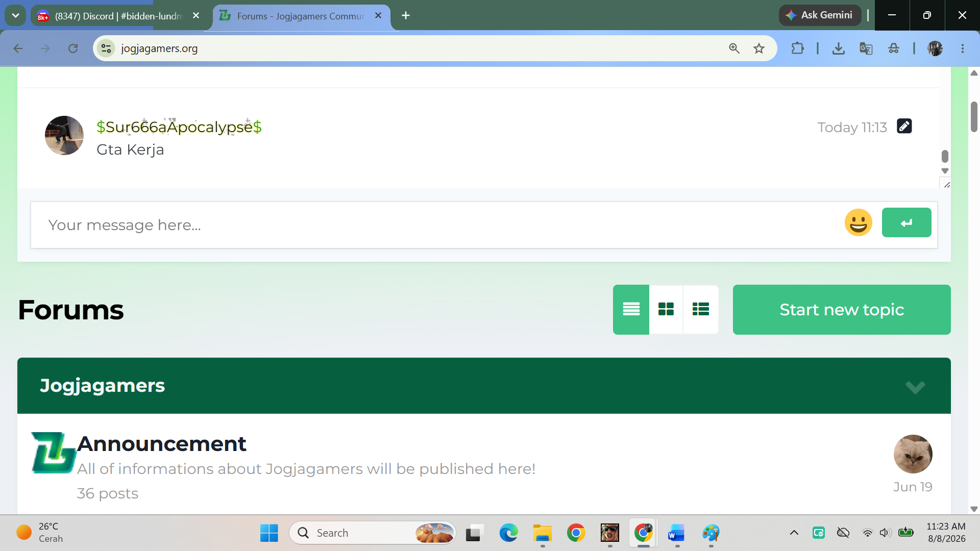Viewport: 980px width, 551px height.
Task: Open the Chrome profile avatar
Action: coord(935,48)
